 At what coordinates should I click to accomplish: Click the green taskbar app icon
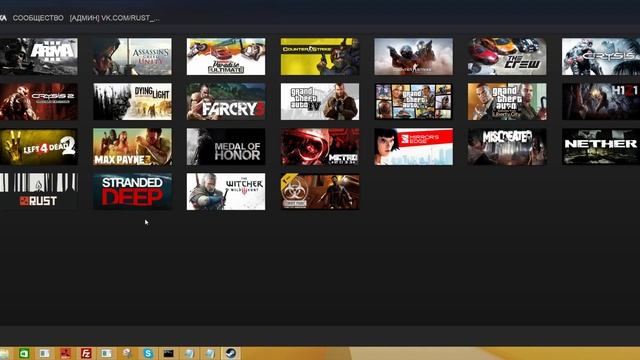(24, 353)
